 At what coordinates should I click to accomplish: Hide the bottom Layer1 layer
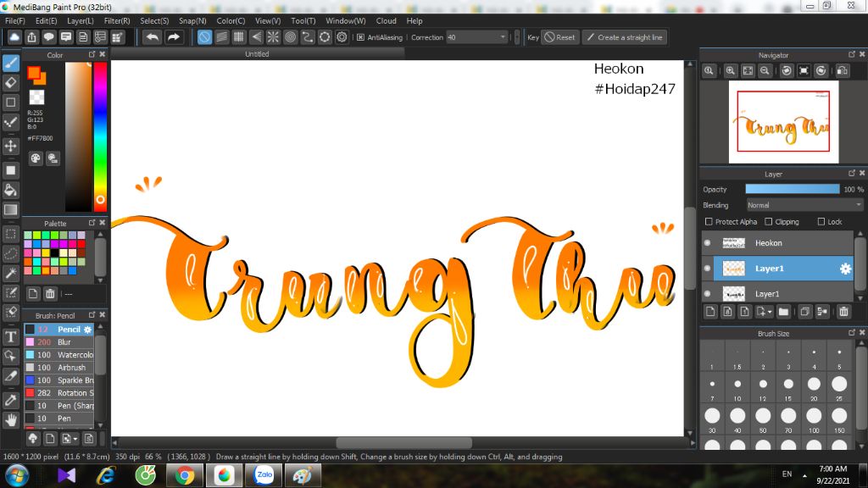[708, 294]
